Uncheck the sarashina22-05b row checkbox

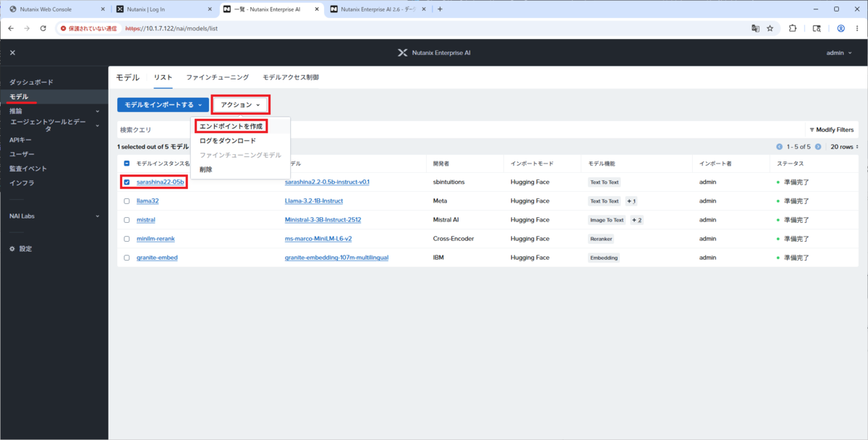pos(127,182)
